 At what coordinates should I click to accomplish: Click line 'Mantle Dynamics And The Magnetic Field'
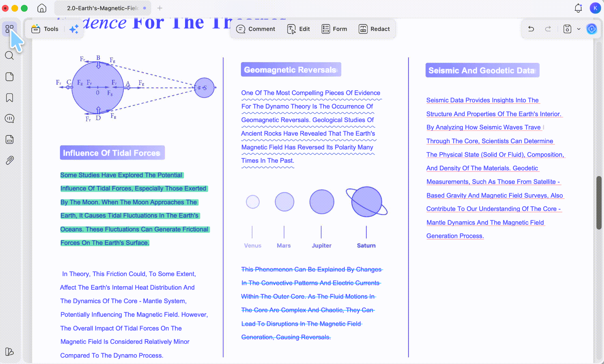click(485, 223)
